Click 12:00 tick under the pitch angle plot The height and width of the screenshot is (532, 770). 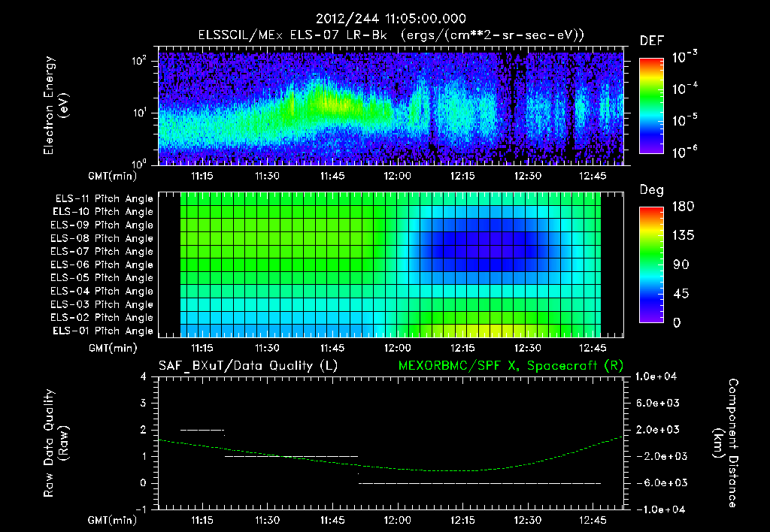397,348
